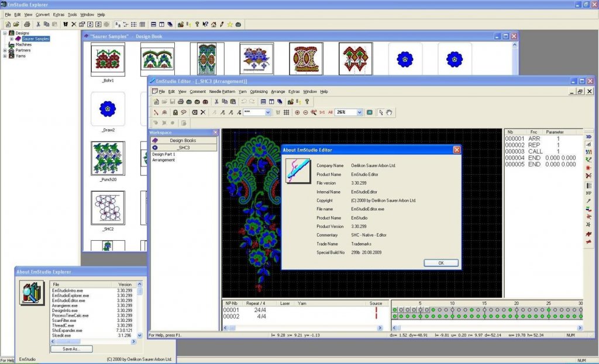Click the yellow star icon in Explorer toolbar
Screen dimensions: 599x364
click(x=229, y=25)
